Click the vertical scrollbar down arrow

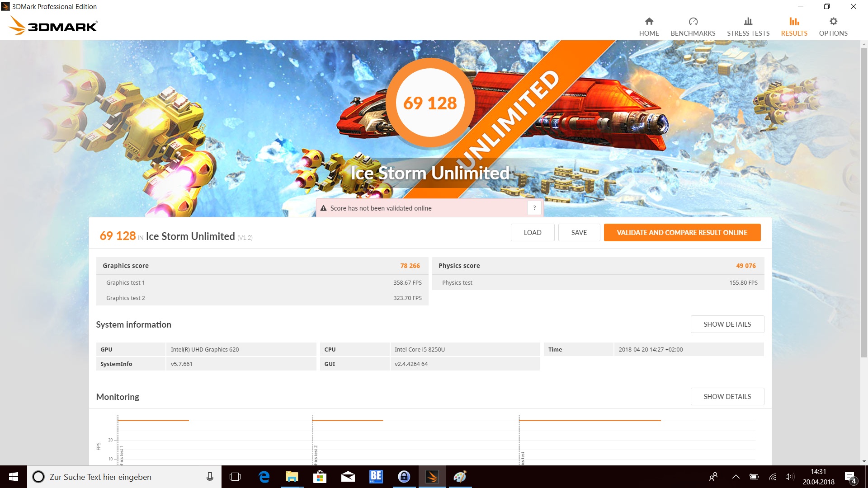864,461
